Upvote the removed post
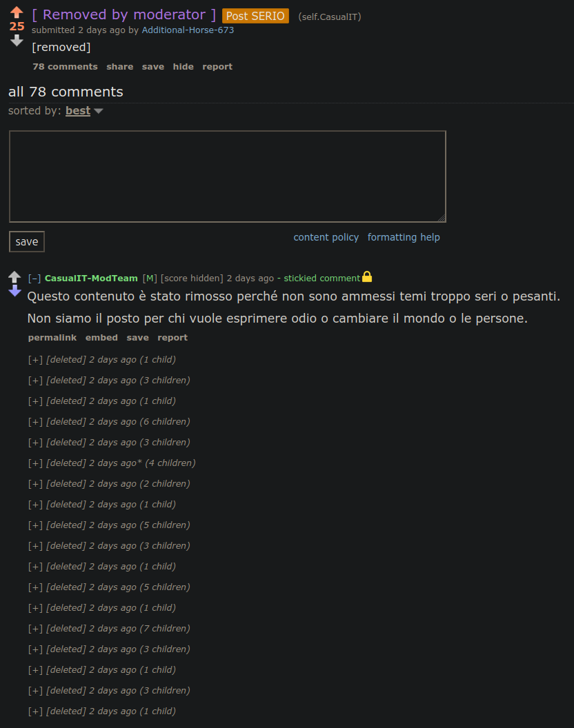Screen dimensions: 574x728 click(x=17, y=12)
